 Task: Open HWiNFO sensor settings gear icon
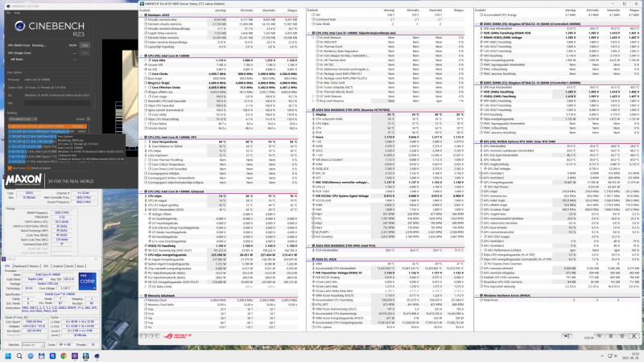(622, 335)
